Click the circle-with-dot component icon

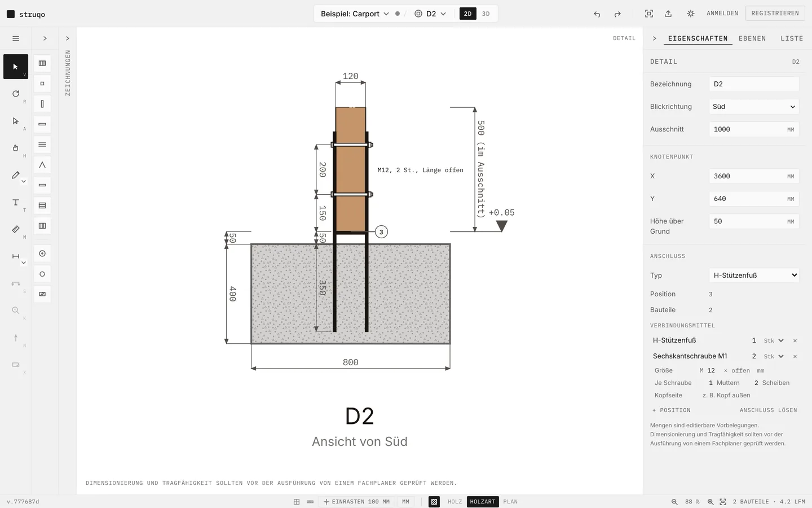click(x=42, y=253)
